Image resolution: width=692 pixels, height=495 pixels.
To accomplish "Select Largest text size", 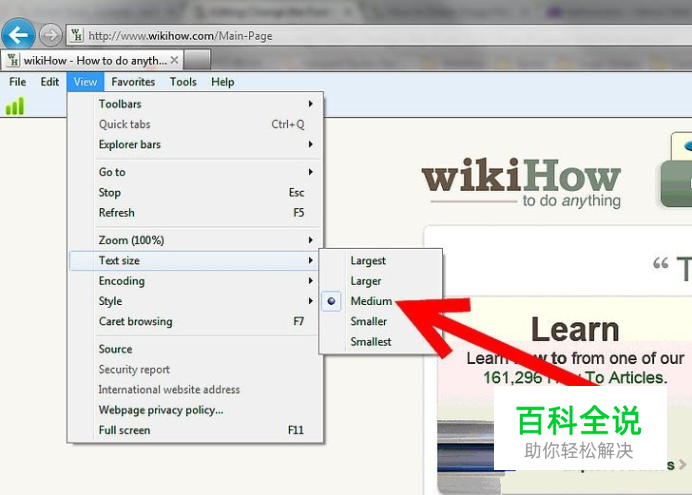I will pyautogui.click(x=380, y=261).
